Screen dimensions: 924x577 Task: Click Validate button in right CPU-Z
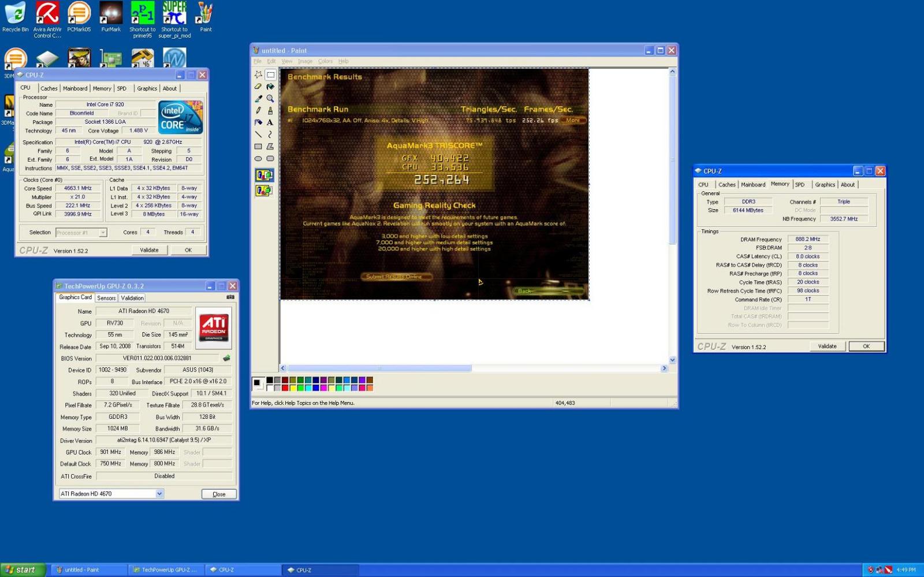coord(827,347)
